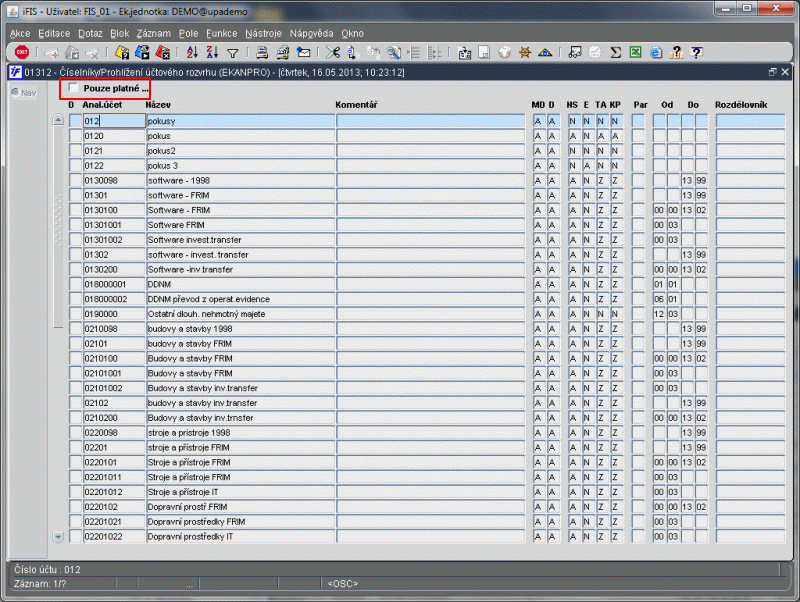The height and width of the screenshot is (602, 800).
Task: Click the Internet Explorer browser icon
Action: pos(656,52)
